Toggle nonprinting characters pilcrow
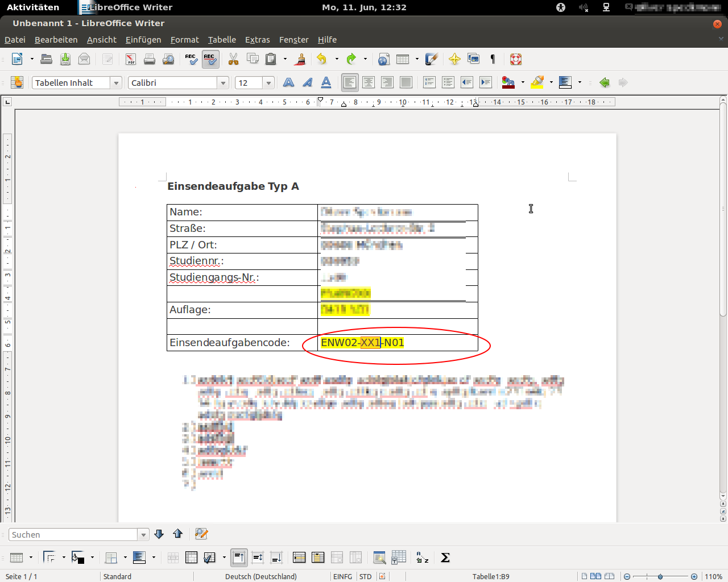The image size is (728, 582). tap(493, 59)
